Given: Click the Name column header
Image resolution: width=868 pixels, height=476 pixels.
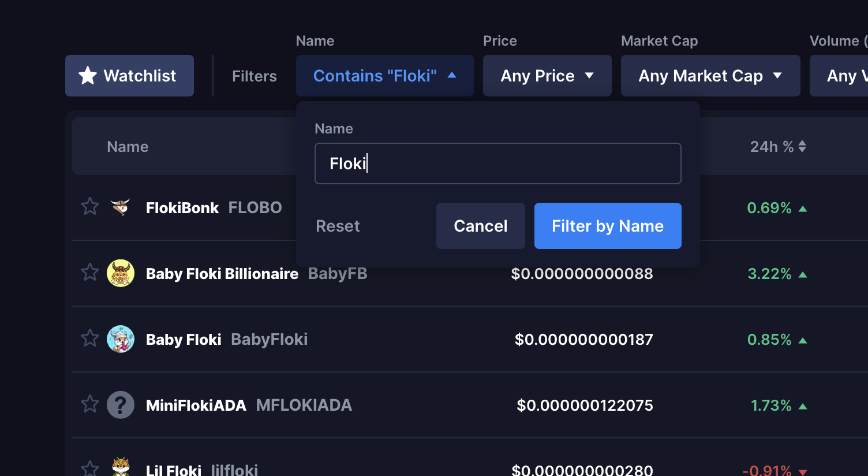Looking at the screenshot, I should point(128,147).
